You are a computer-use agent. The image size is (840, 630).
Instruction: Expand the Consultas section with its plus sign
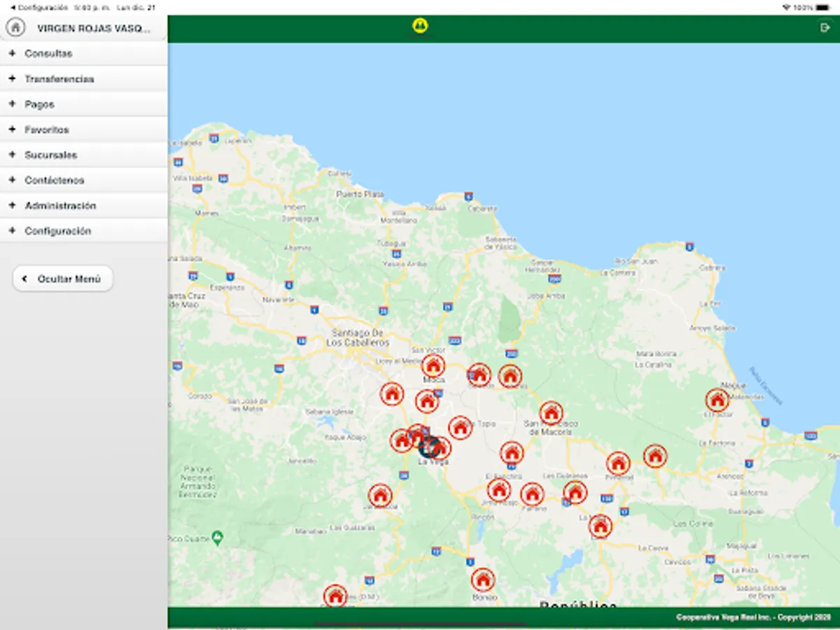tap(12, 53)
